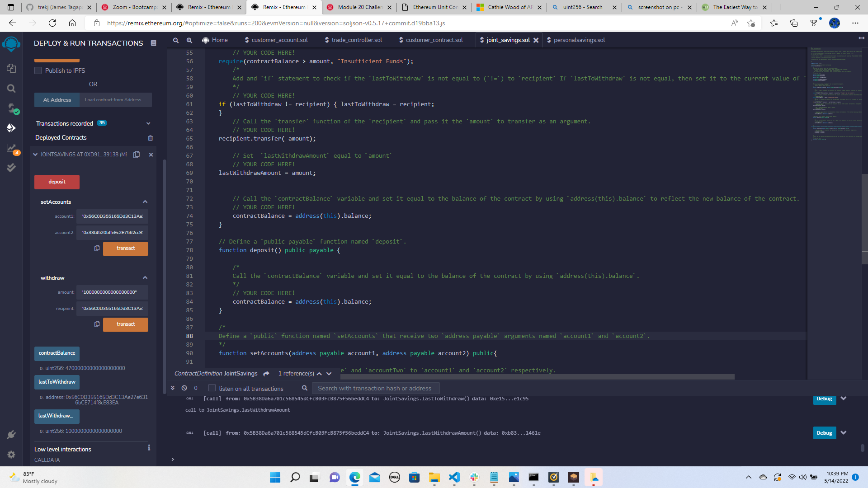Open the Search in files sidebar icon
The width and height of the screenshot is (868, 488).
[11, 89]
